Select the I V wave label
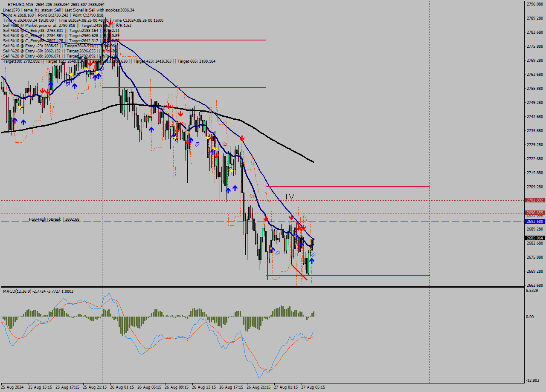This screenshot has width=546, height=392. [290, 197]
